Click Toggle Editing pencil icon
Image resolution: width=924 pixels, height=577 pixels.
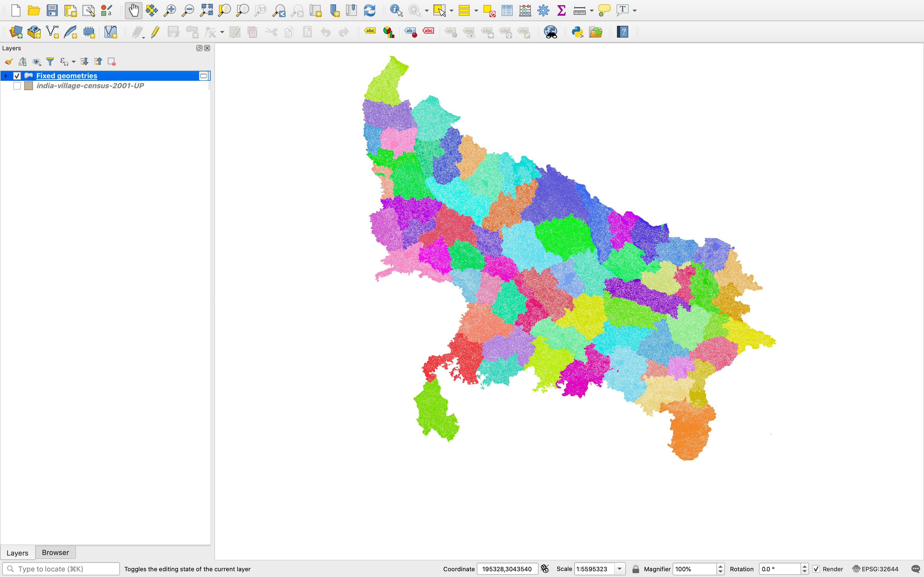pos(155,32)
